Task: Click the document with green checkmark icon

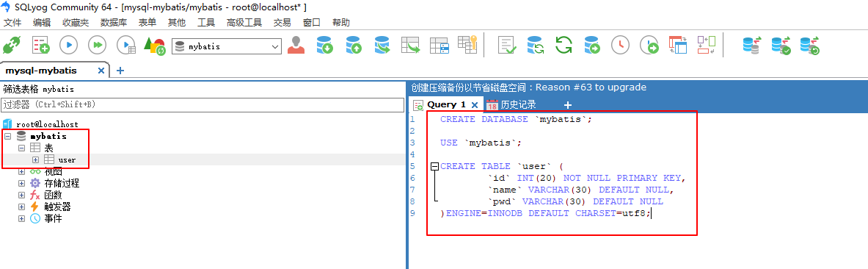Action: [507, 45]
